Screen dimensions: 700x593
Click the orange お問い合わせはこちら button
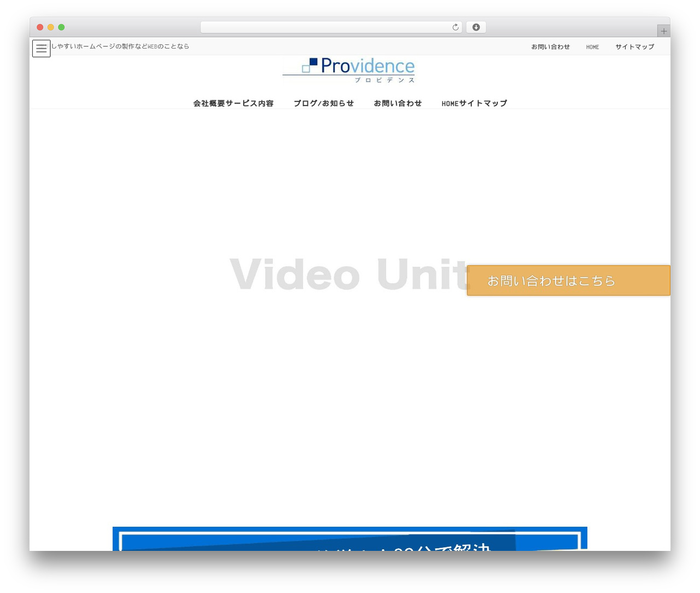pyautogui.click(x=568, y=281)
